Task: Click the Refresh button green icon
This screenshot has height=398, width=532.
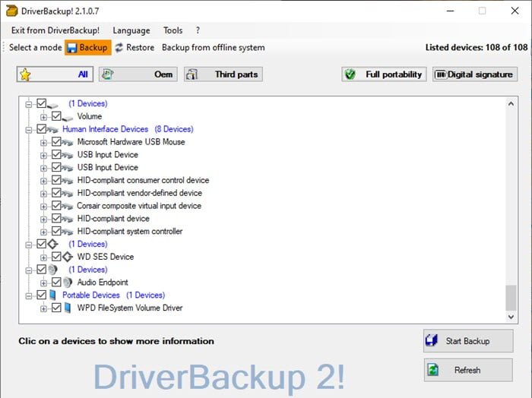Action: click(x=433, y=370)
